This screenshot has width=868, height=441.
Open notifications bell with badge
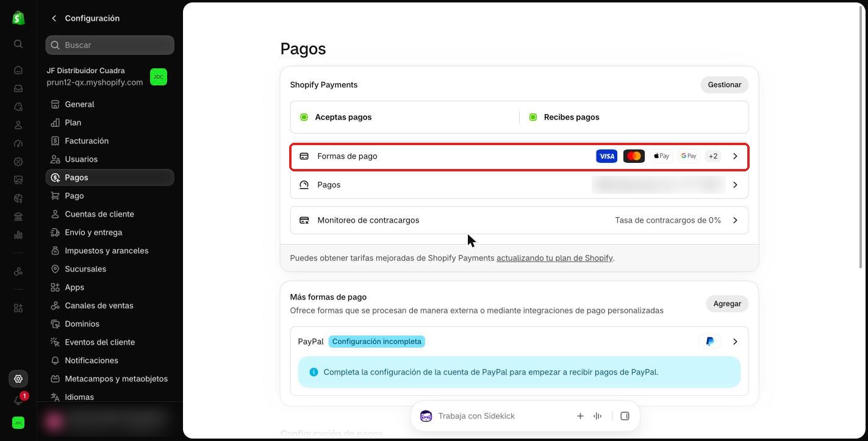pyautogui.click(x=18, y=400)
